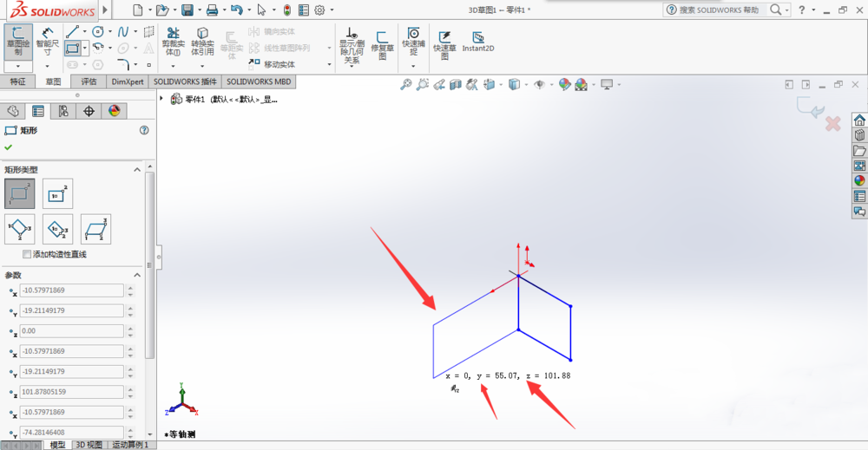Open dropdown beside Undo icon
The height and width of the screenshot is (450, 868).
click(248, 10)
